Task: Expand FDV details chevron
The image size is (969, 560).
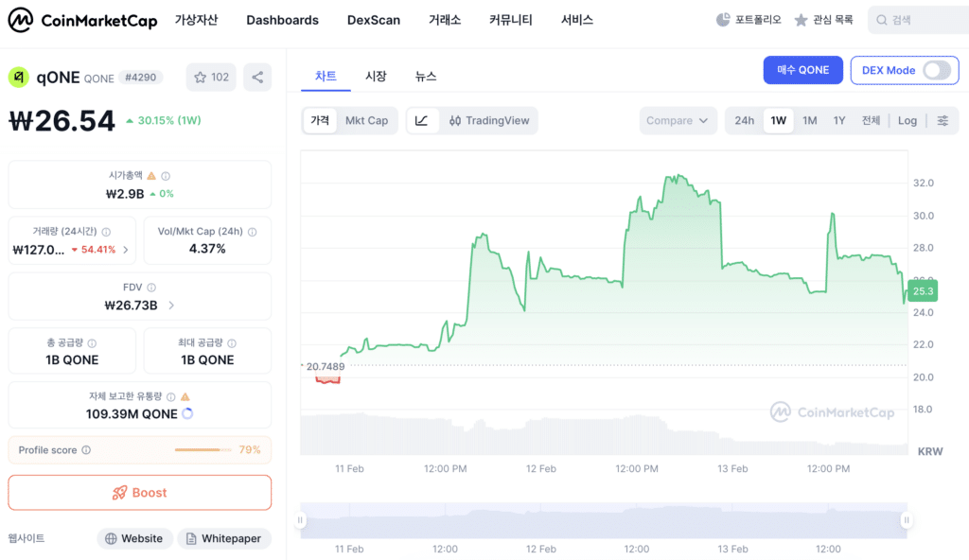Action: tap(171, 306)
